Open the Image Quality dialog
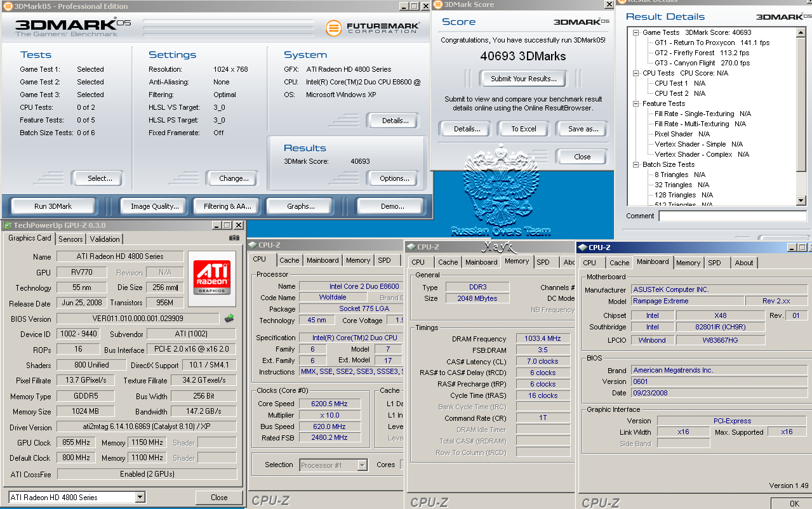Viewport: 812px width, 509px height. 154,206
